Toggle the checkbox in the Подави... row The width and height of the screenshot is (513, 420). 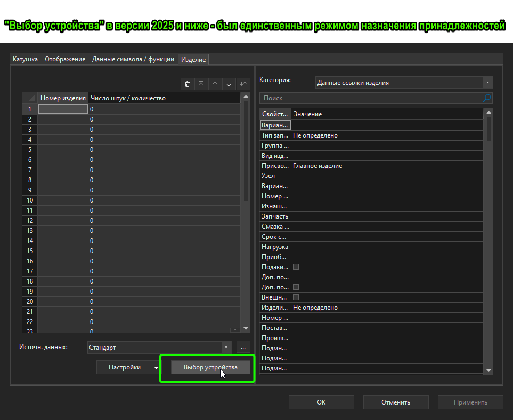pos(296,267)
